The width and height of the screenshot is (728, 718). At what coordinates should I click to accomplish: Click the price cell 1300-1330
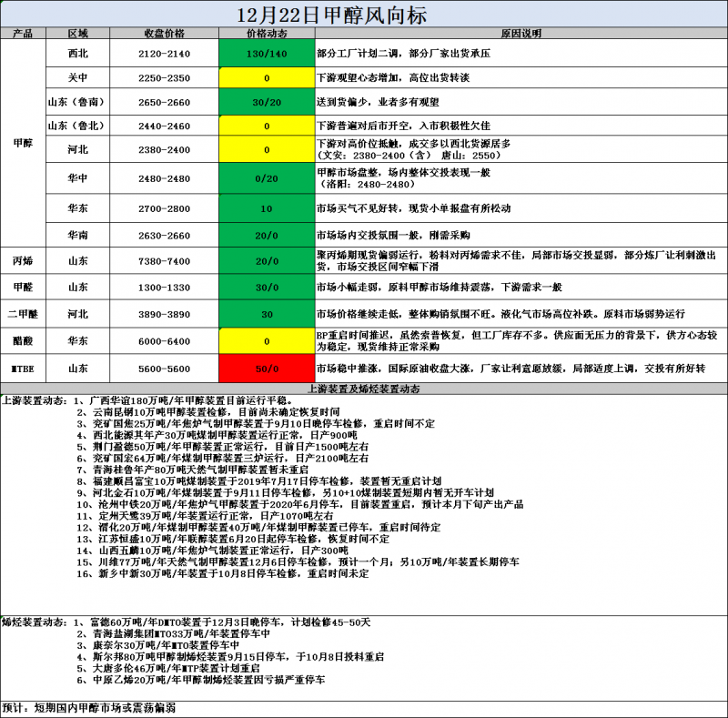coord(164,287)
